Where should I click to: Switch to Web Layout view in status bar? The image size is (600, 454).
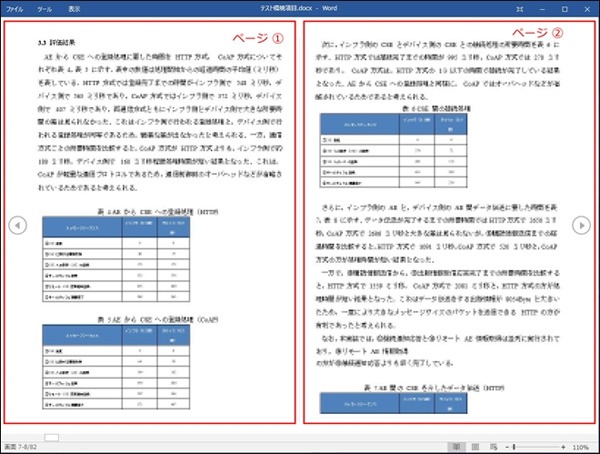[494, 447]
